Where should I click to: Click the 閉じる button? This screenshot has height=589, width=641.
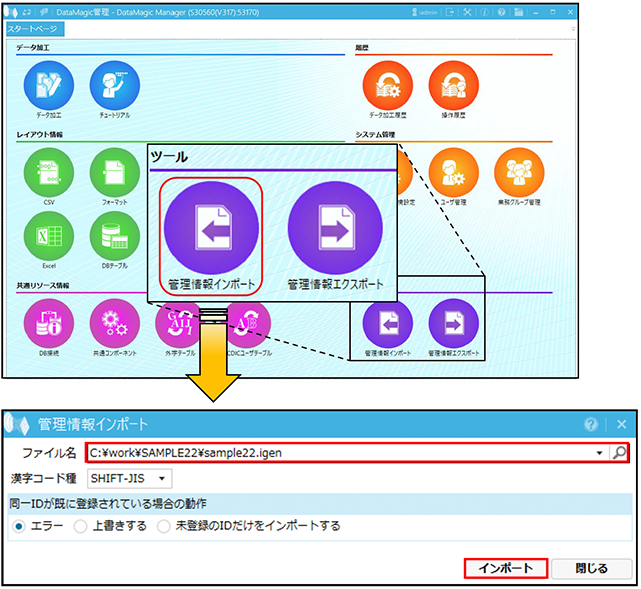pyautogui.click(x=591, y=568)
